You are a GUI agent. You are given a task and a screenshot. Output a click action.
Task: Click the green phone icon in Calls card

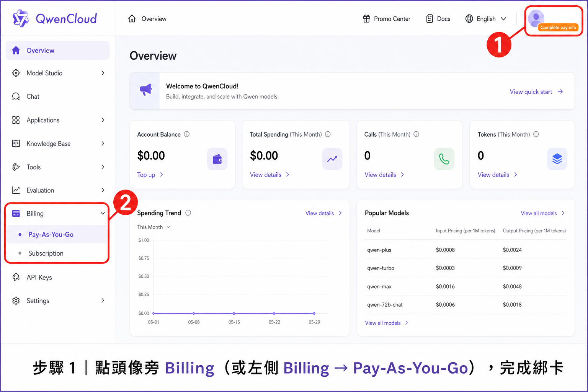(x=444, y=159)
